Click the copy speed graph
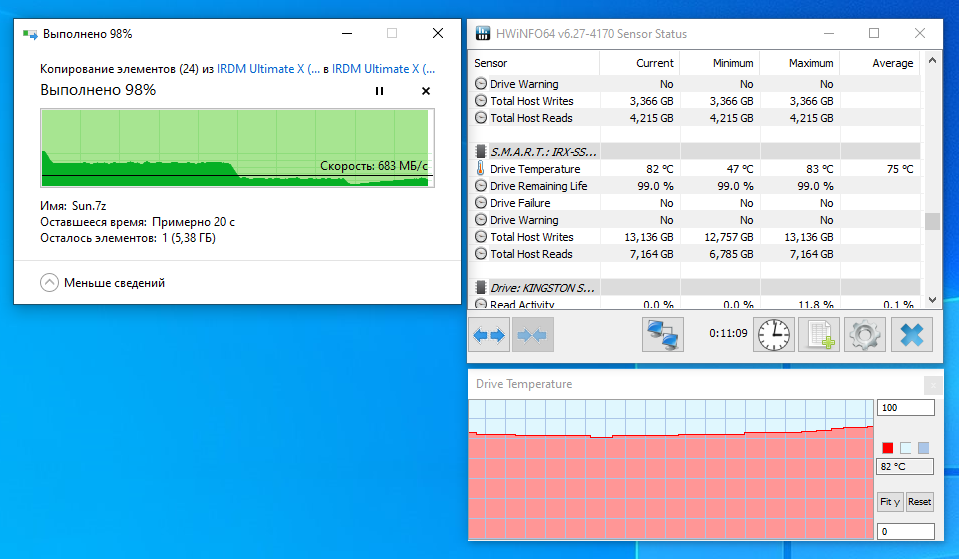This screenshot has width=959, height=559. (x=237, y=147)
